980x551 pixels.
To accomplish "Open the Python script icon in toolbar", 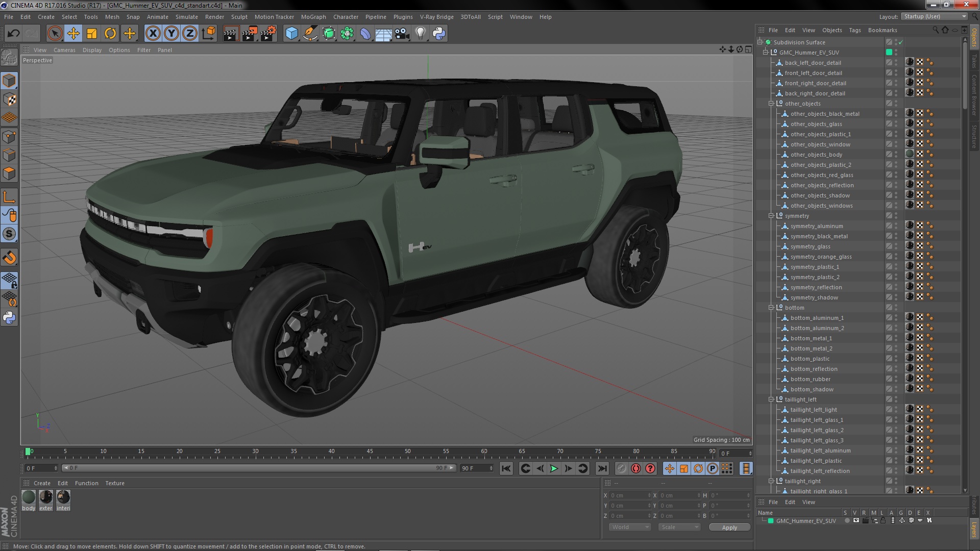I will pos(439,34).
